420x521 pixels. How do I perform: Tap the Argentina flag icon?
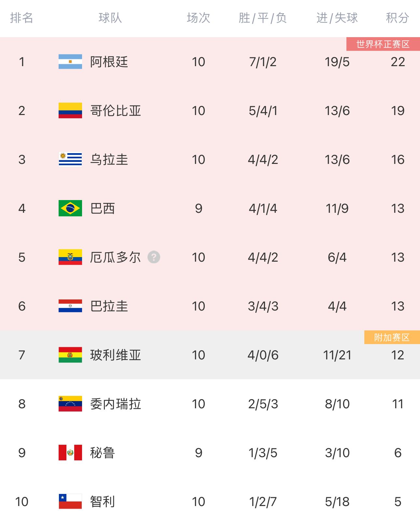[70, 62]
